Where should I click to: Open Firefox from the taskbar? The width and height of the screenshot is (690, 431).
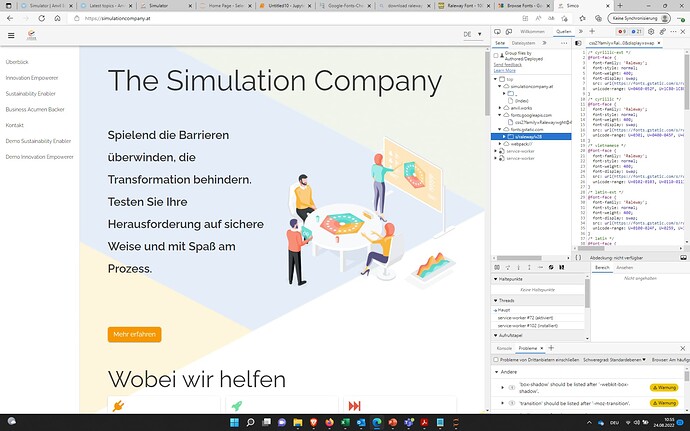pos(330,423)
